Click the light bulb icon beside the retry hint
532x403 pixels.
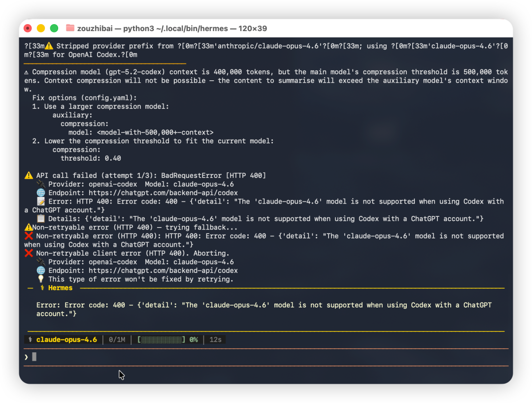pyautogui.click(x=41, y=279)
